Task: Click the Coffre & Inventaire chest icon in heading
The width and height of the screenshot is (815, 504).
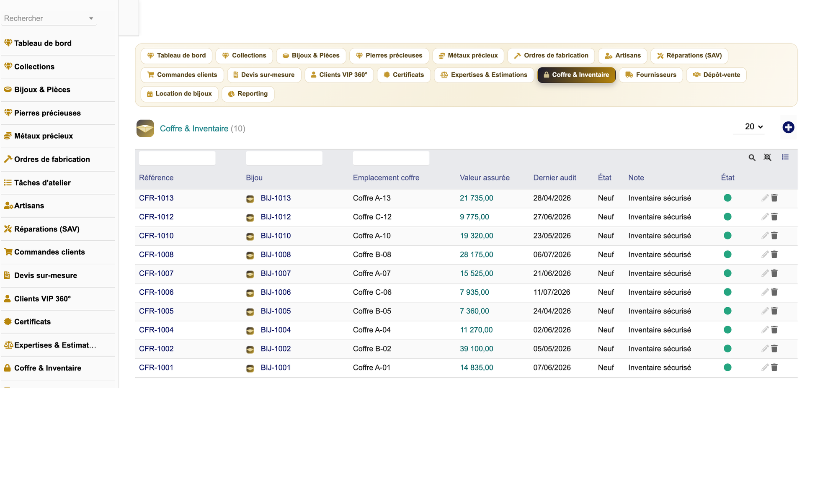Action: click(x=145, y=129)
